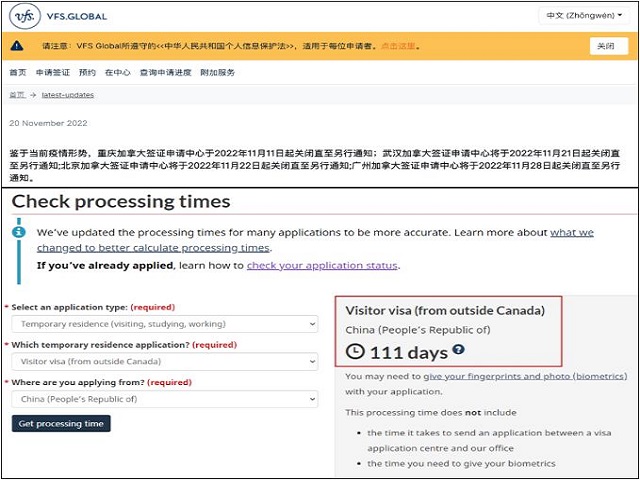
Task: Open give your fingerprints and photo link
Action: 525,376
